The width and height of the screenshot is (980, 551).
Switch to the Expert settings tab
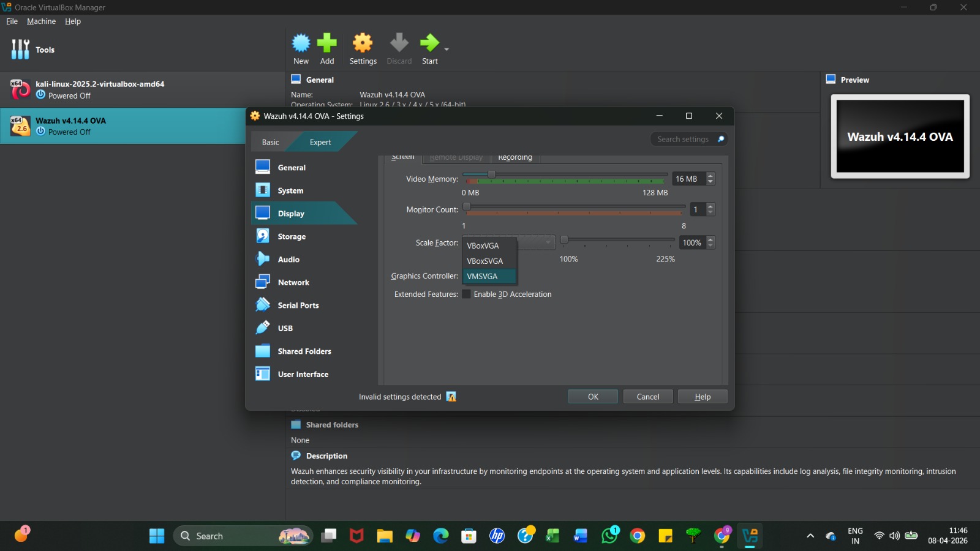pos(320,142)
